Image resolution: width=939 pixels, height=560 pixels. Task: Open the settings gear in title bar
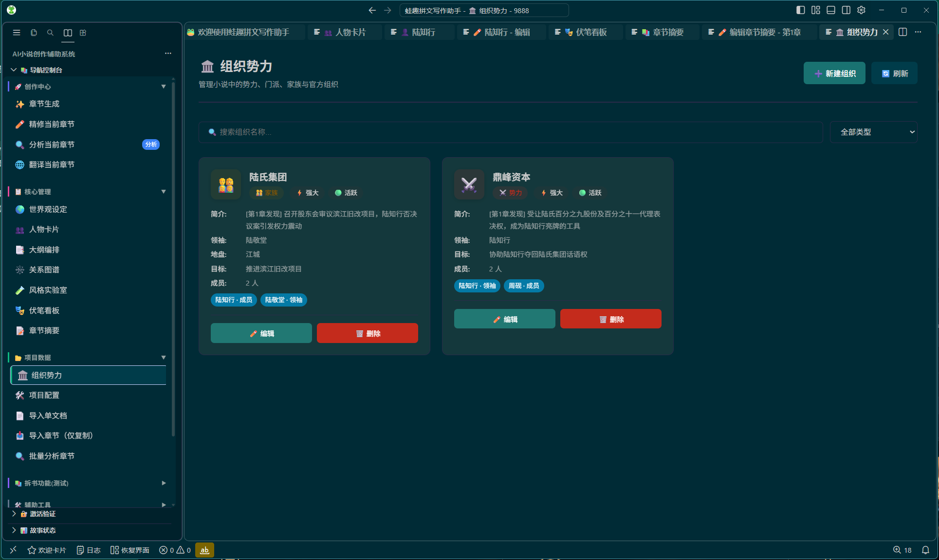click(x=862, y=10)
